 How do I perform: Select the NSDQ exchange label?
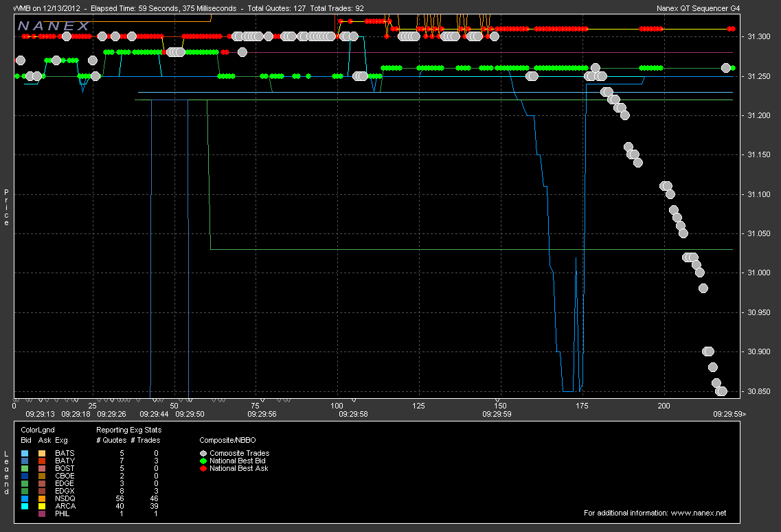tap(65, 498)
